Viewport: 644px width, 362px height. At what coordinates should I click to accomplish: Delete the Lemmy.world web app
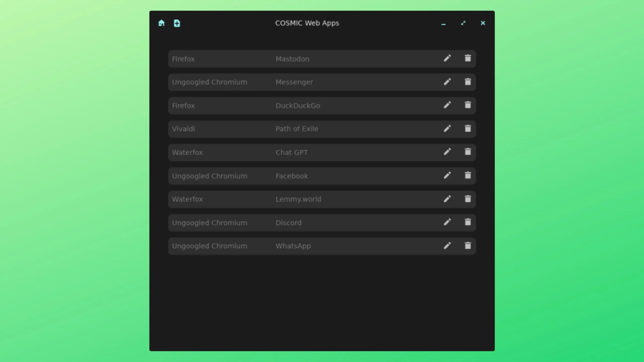(468, 199)
